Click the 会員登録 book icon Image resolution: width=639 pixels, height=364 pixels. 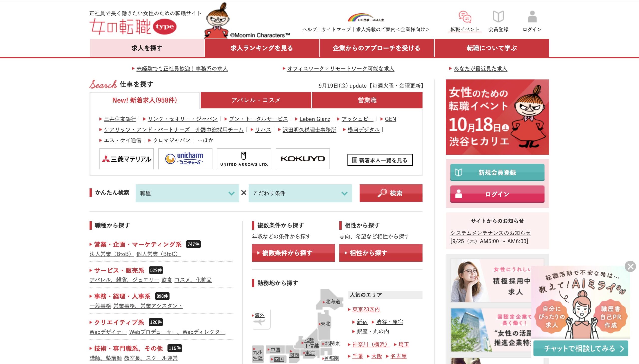[x=498, y=17]
